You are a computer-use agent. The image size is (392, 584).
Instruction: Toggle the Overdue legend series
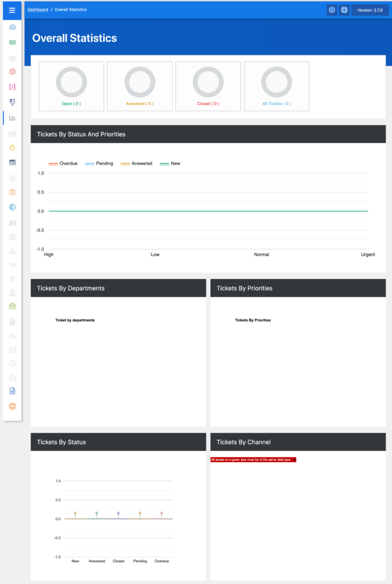click(63, 164)
